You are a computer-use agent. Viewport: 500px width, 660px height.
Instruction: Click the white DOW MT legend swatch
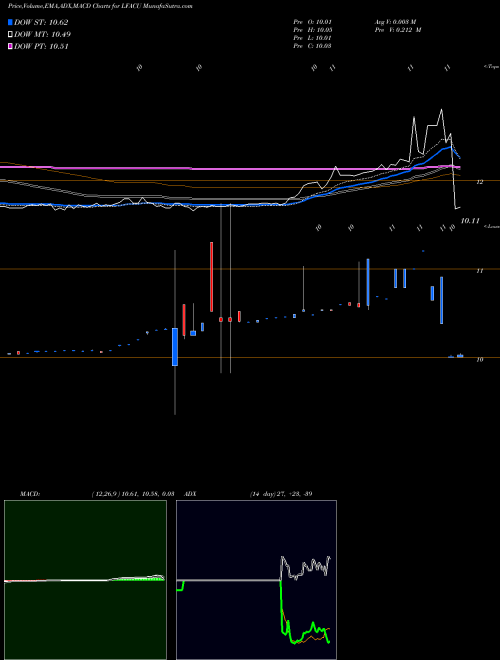tap(11, 35)
